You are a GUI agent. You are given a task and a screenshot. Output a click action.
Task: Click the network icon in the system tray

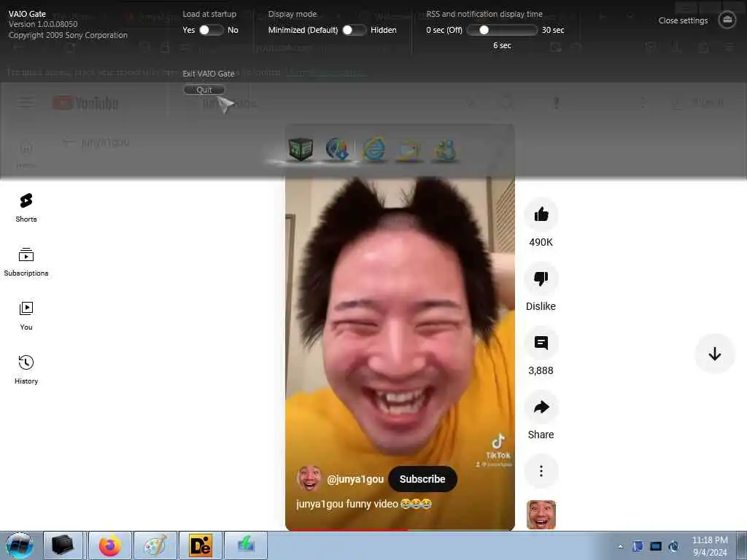point(656,546)
